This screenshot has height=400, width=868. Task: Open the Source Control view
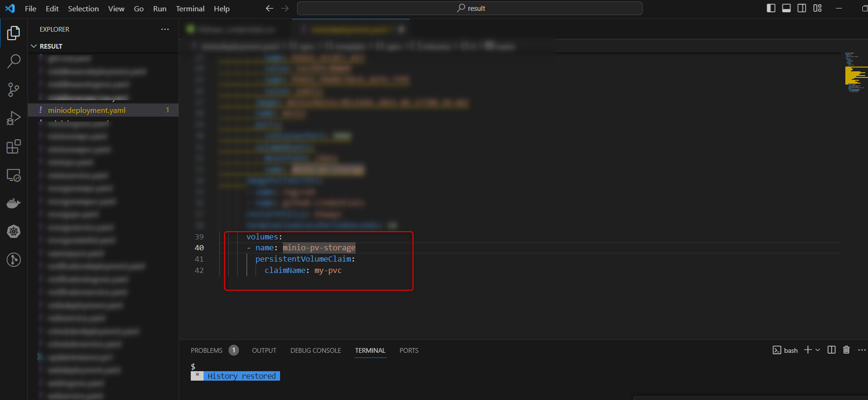coord(14,90)
